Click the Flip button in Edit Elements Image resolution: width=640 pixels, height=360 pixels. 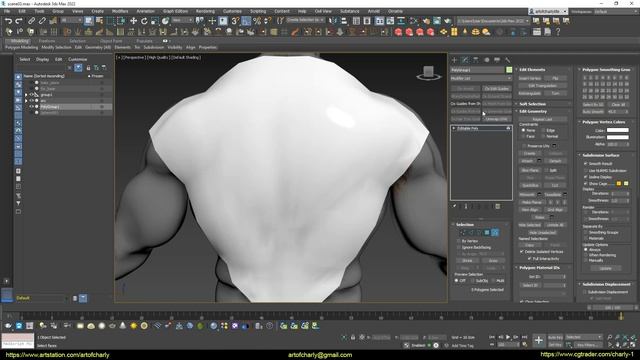coord(555,78)
